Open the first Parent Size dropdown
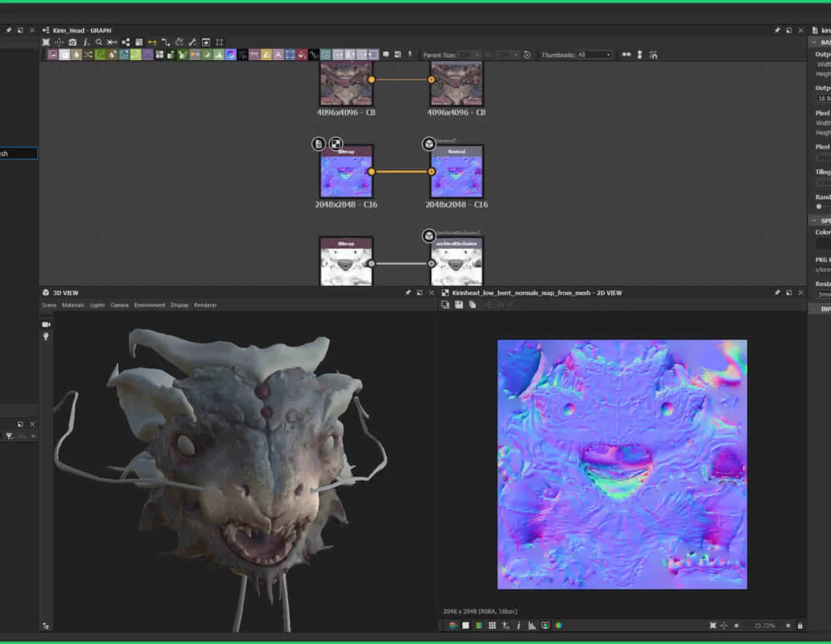The image size is (831, 644). tap(469, 55)
